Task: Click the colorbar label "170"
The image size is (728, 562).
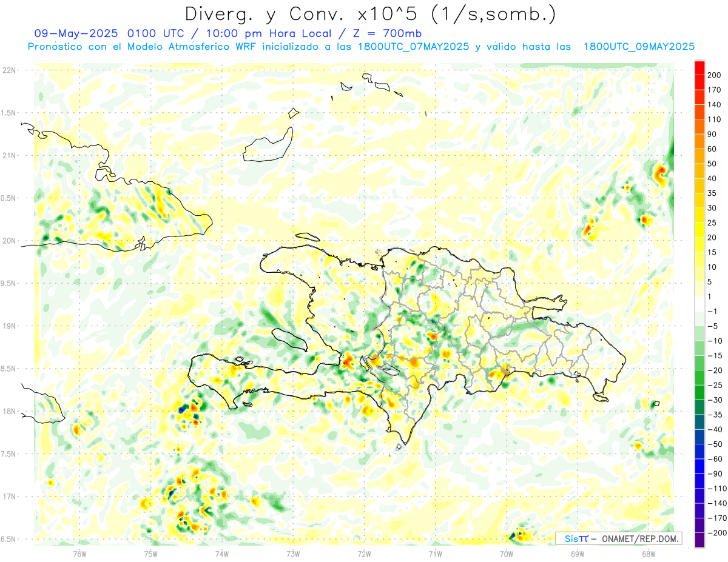Action: [x=713, y=90]
